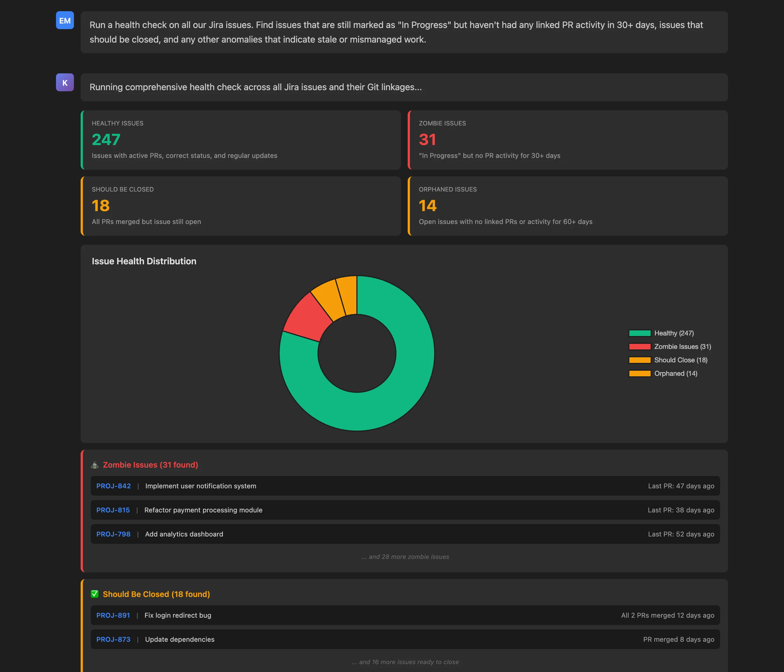Image resolution: width=784 pixels, height=672 pixels.
Task: Select the Orphaned Issues 14 card
Action: coord(568,206)
